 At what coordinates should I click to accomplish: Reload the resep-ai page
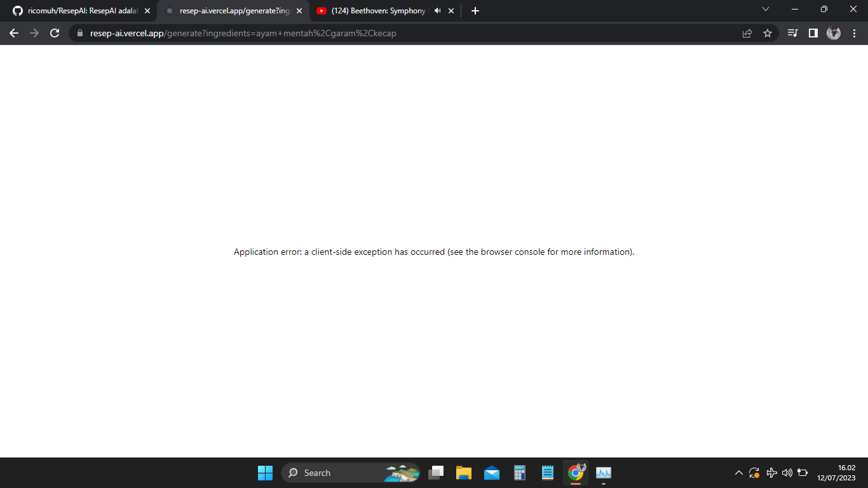(54, 33)
